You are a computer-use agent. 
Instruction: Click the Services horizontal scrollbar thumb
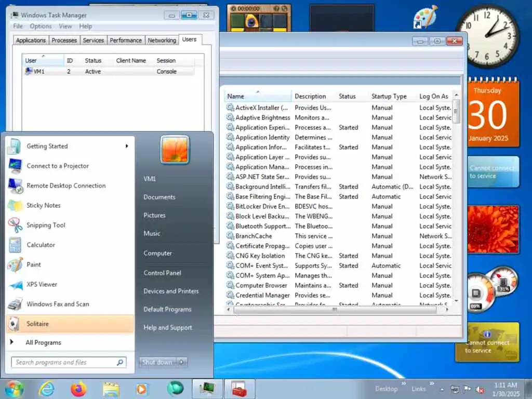click(335, 310)
